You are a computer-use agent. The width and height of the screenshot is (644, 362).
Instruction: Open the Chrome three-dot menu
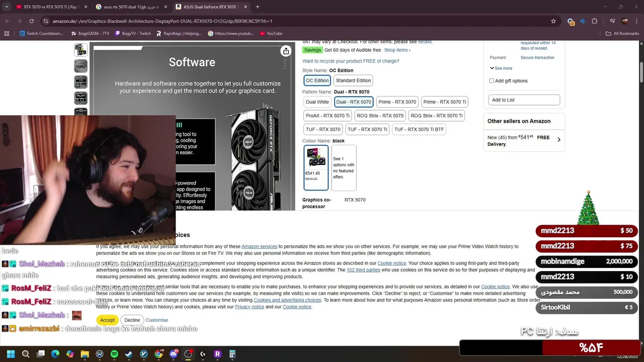[x=637, y=21]
